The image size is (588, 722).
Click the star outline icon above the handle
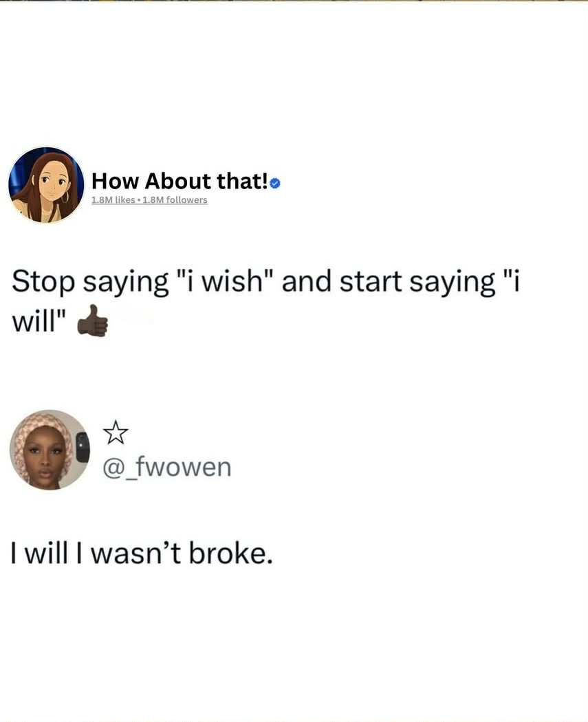coord(115,433)
